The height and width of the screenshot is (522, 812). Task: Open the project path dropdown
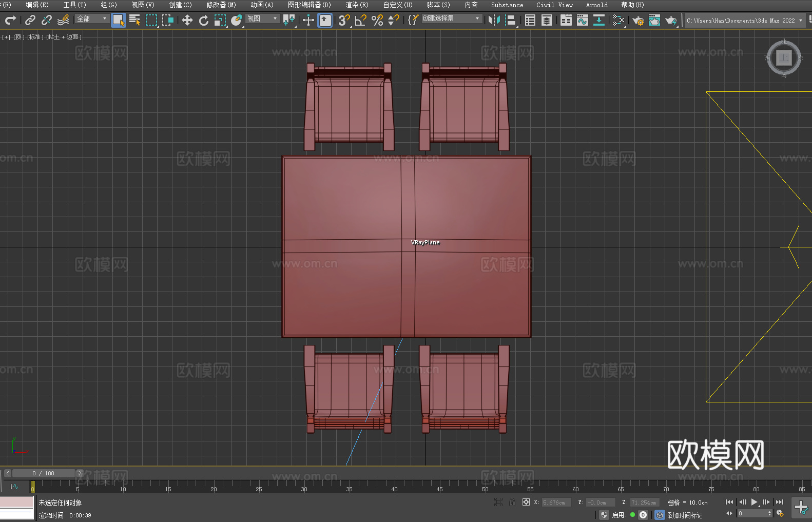coord(744,21)
